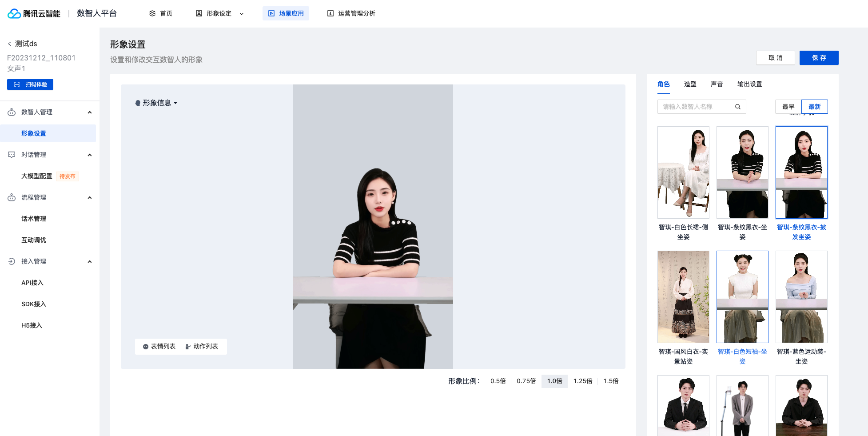Click the login arrow icon beside 接入管理
868x436 pixels.
[12, 261]
